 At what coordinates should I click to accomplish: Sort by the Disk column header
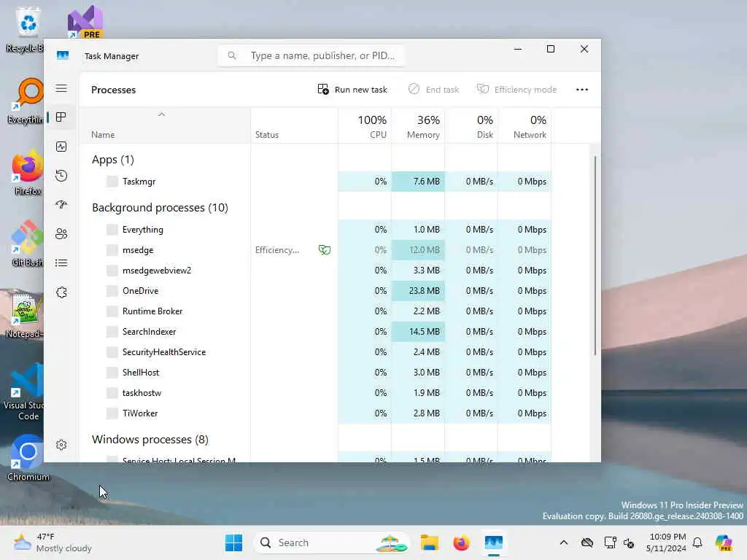point(471,126)
